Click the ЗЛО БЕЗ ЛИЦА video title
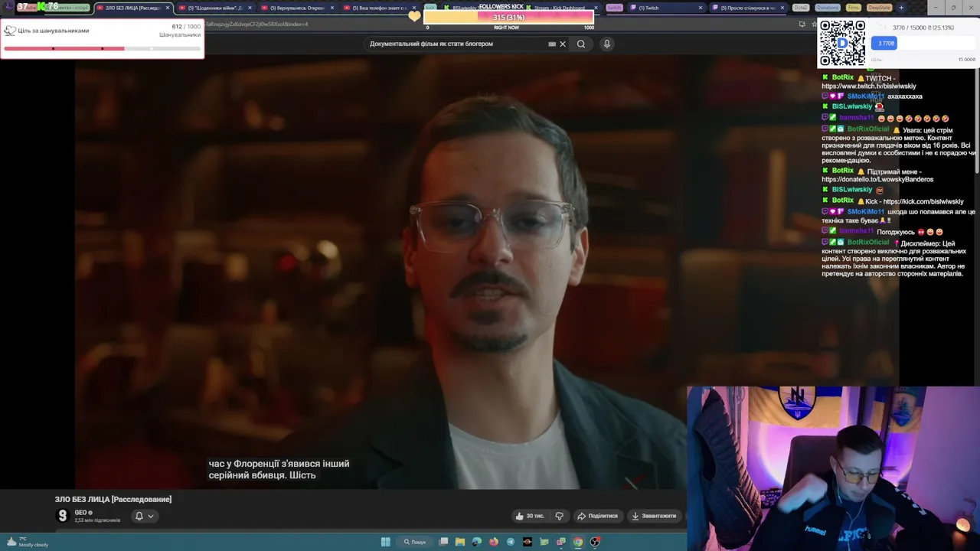This screenshot has height=551, width=980. click(x=113, y=499)
